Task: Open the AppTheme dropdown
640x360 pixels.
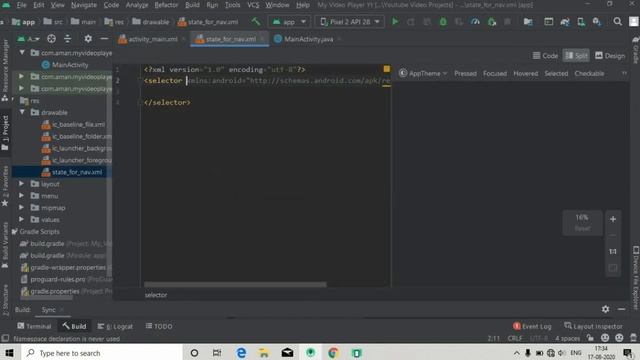Action: [423, 73]
